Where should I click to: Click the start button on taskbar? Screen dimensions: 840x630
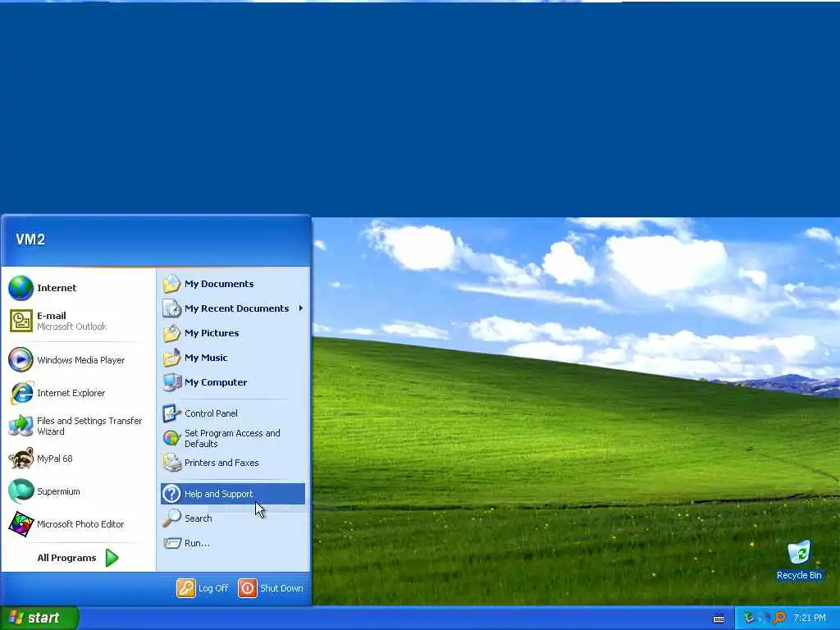(x=39, y=619)
